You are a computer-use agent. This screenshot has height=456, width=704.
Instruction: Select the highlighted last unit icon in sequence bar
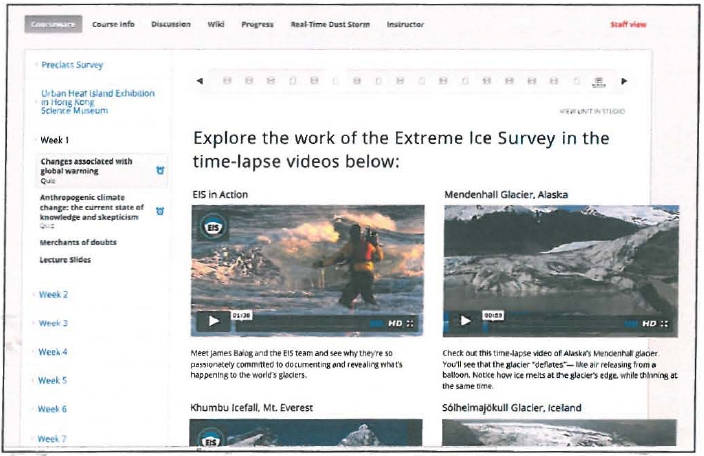click(x=598, y=82)
